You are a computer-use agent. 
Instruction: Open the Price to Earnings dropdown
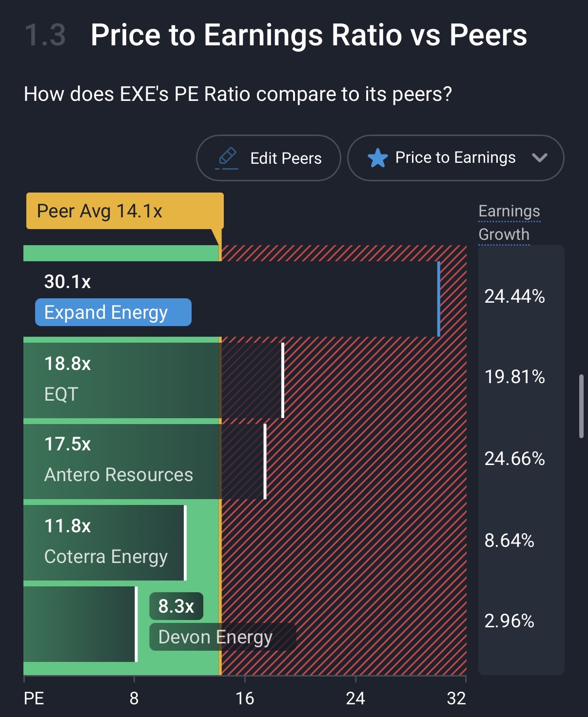[x=455, y=158]
